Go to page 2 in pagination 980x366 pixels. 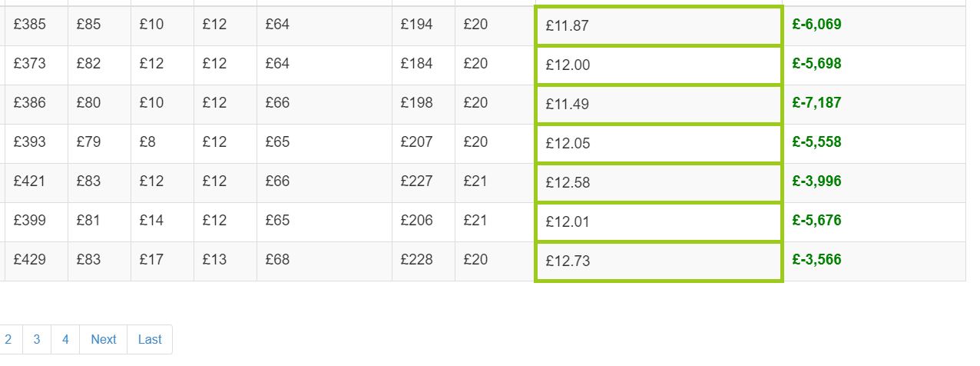pyautogui.click(x=8, y=339)
